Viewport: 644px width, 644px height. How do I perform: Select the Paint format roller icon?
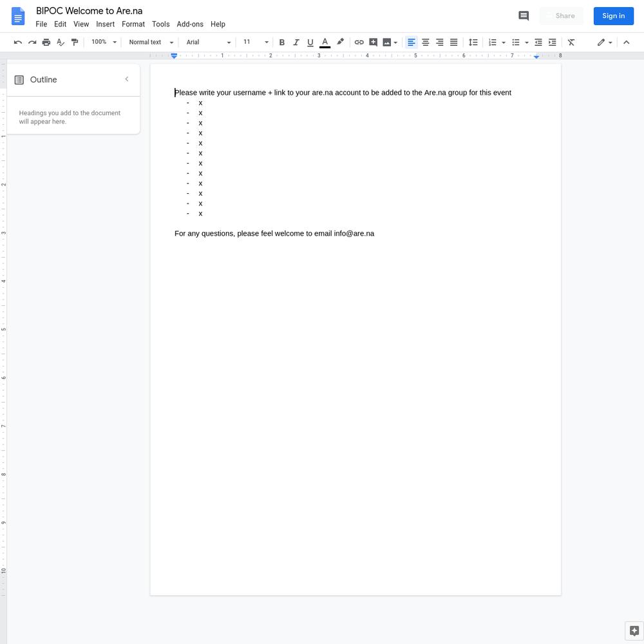[x=74, y=43]
